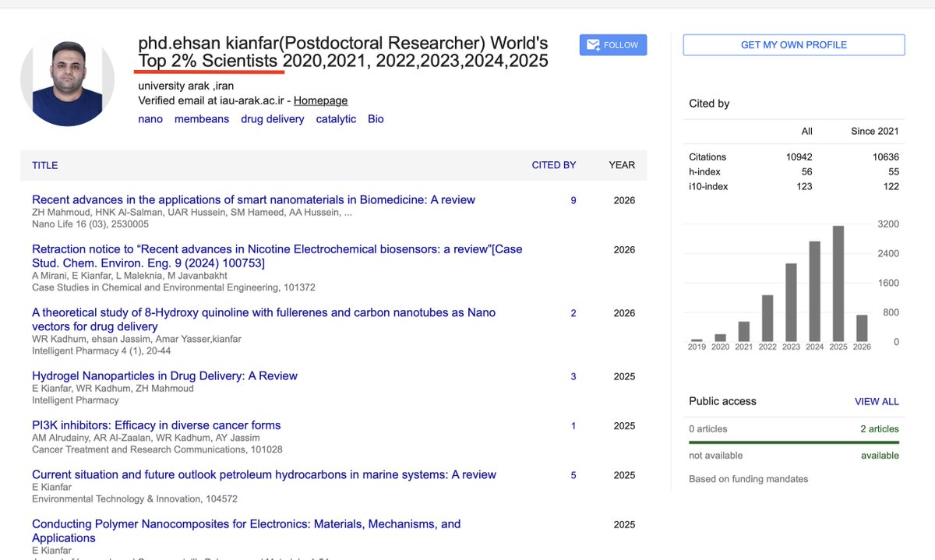Click the FOLLOW button envelope icon
The image size is (935, 560).
coord(594,44)
